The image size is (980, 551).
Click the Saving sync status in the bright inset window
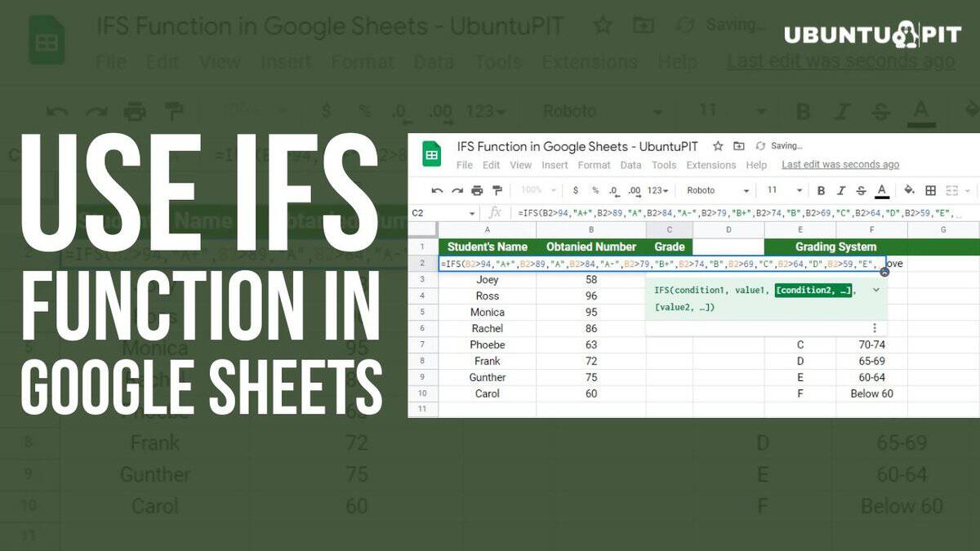pyautogui.click(x=780, y=146)
